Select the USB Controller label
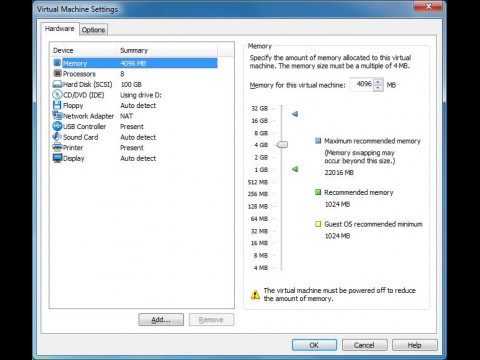480x360 pixels. (x=84, y=127)
